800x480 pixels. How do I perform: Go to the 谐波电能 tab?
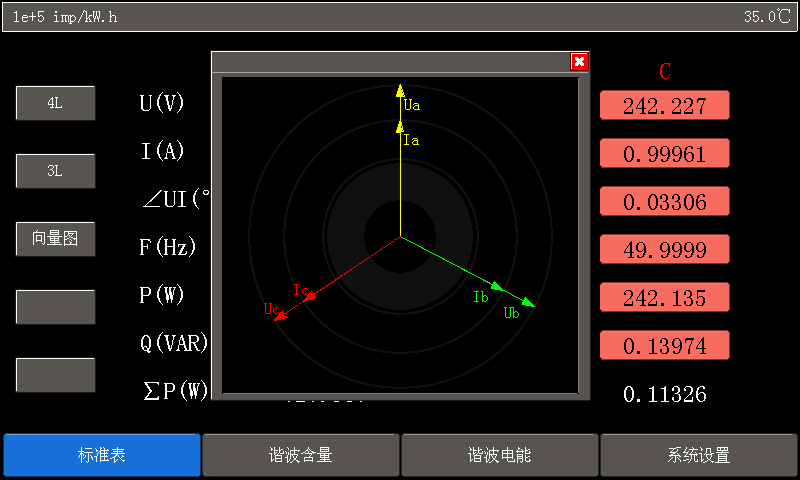(499, 455)
